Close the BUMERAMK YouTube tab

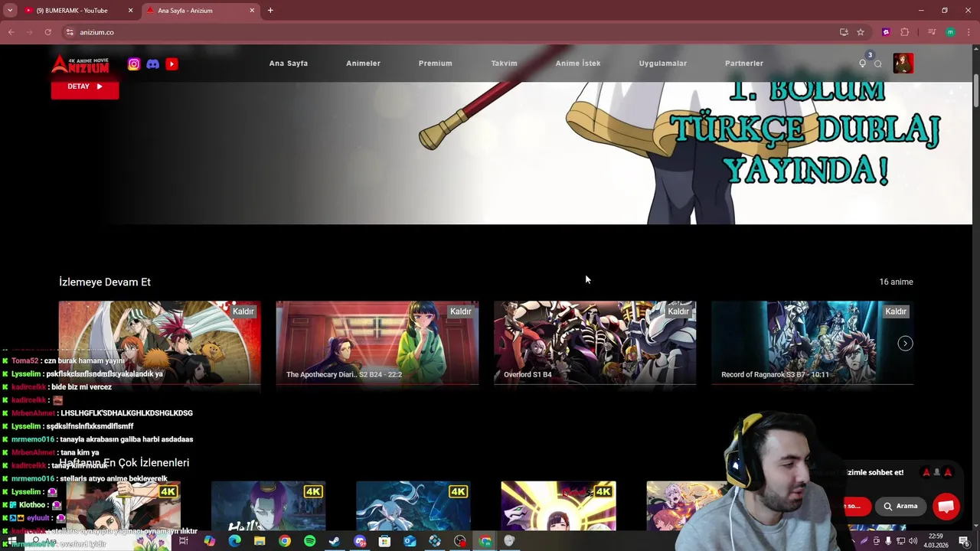(130, 11)
